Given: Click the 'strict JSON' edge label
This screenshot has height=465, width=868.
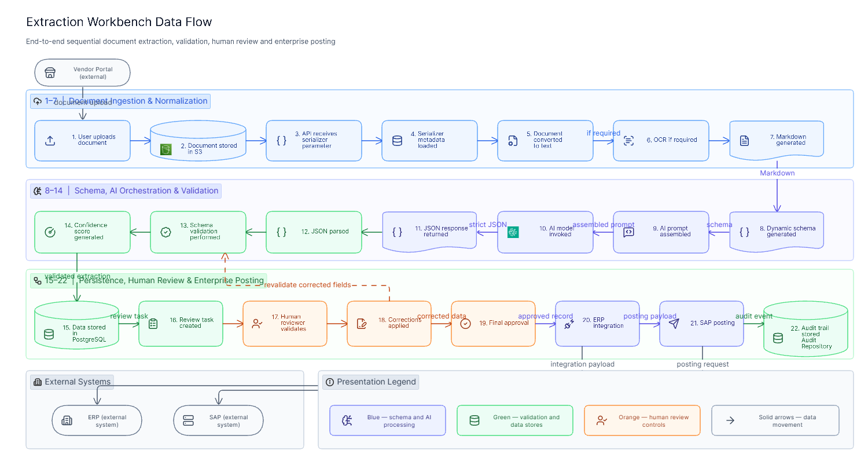Looking at the screenshot, I should [x=488, y=225].
